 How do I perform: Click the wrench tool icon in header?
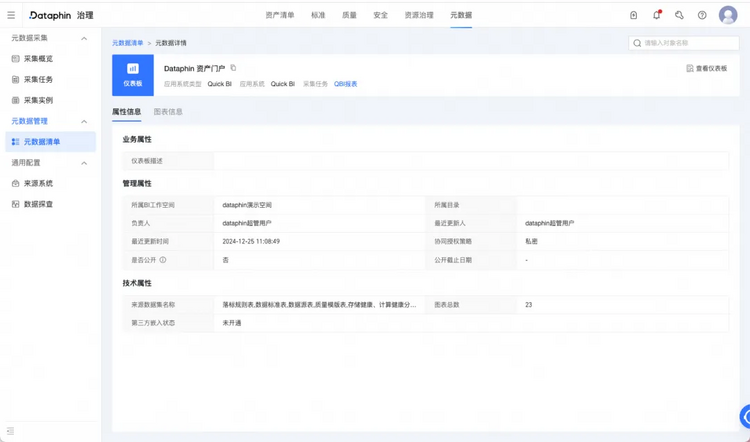click(679, 15)
